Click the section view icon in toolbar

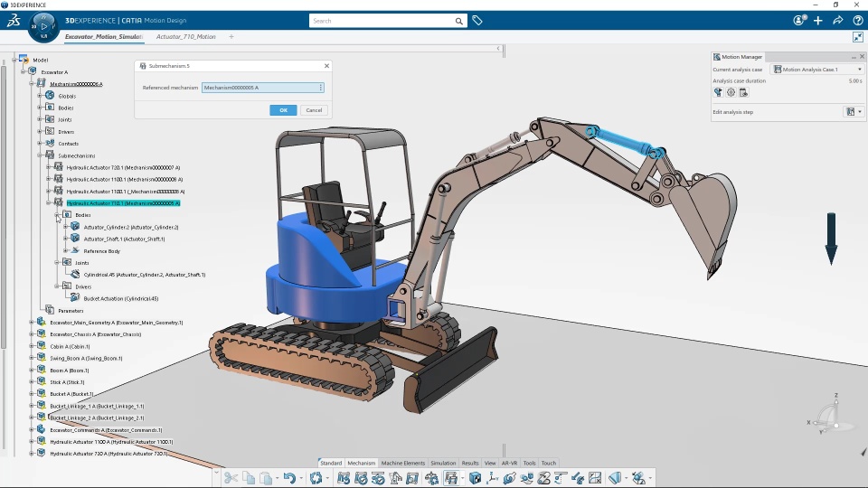pyautogui.click(x=615, y=478)
